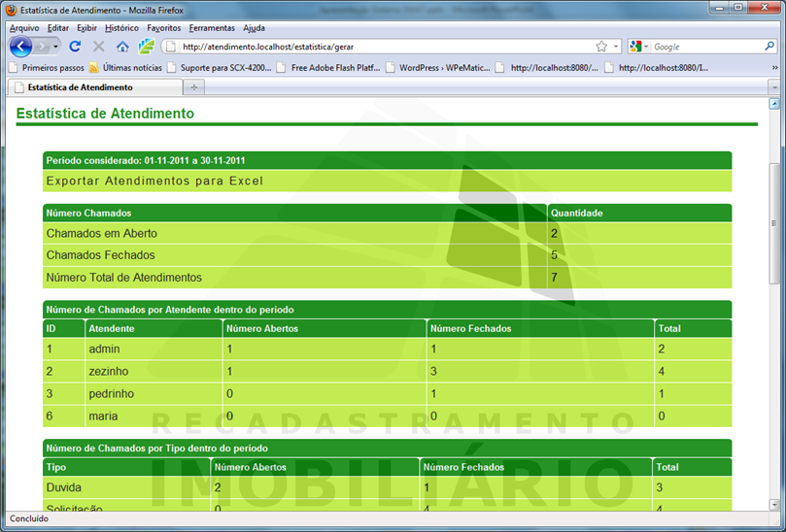Select the Estatística de Atendimento tab
The image size is (786, 532).
(95, 87)
